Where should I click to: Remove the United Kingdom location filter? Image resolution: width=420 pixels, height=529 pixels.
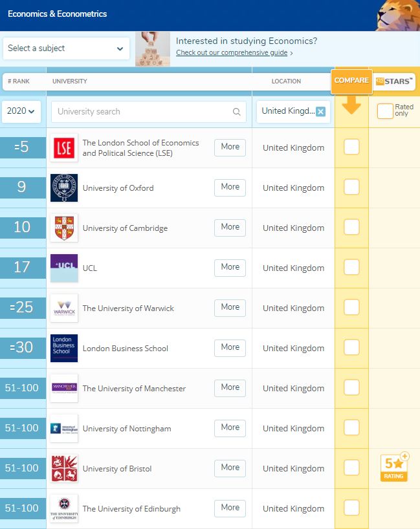320,111
